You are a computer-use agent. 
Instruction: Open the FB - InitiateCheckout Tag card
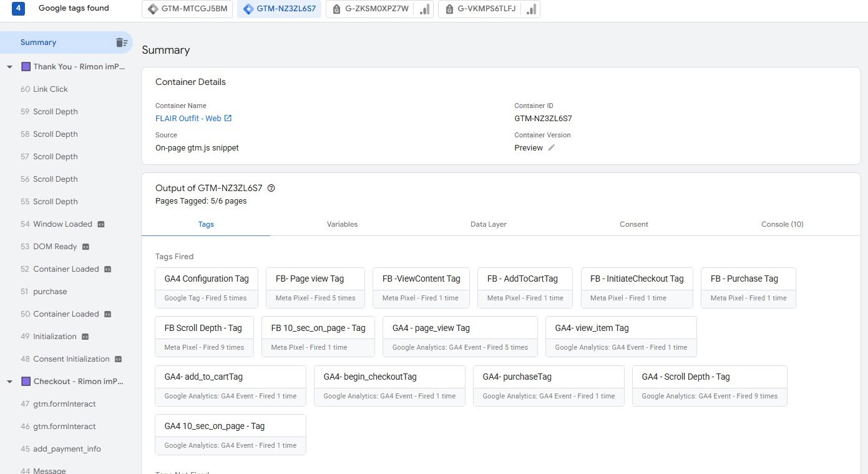point(637,288)
